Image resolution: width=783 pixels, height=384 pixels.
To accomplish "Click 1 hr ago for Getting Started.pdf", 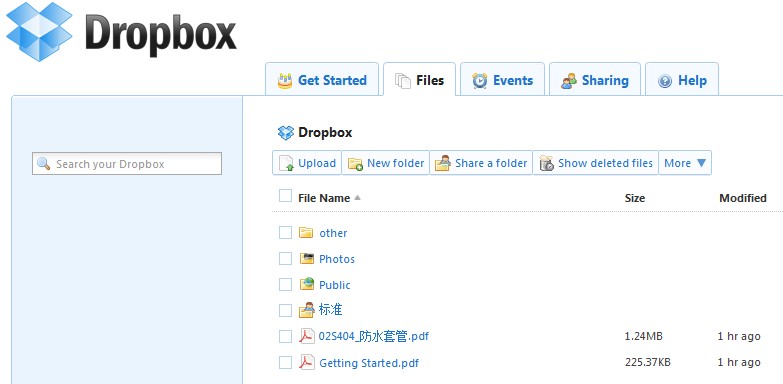I will [x=739, y=363].
